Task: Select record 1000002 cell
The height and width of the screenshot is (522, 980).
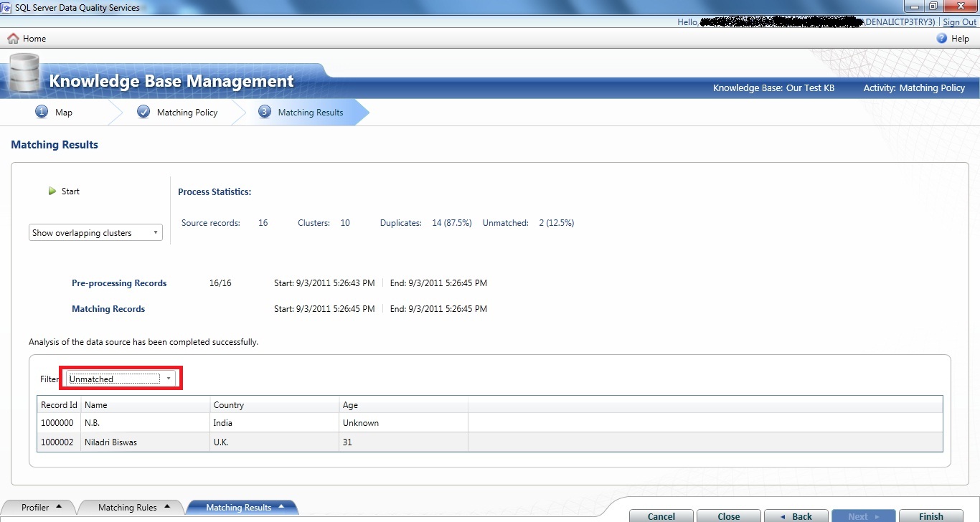Action: tap(59, 442)
